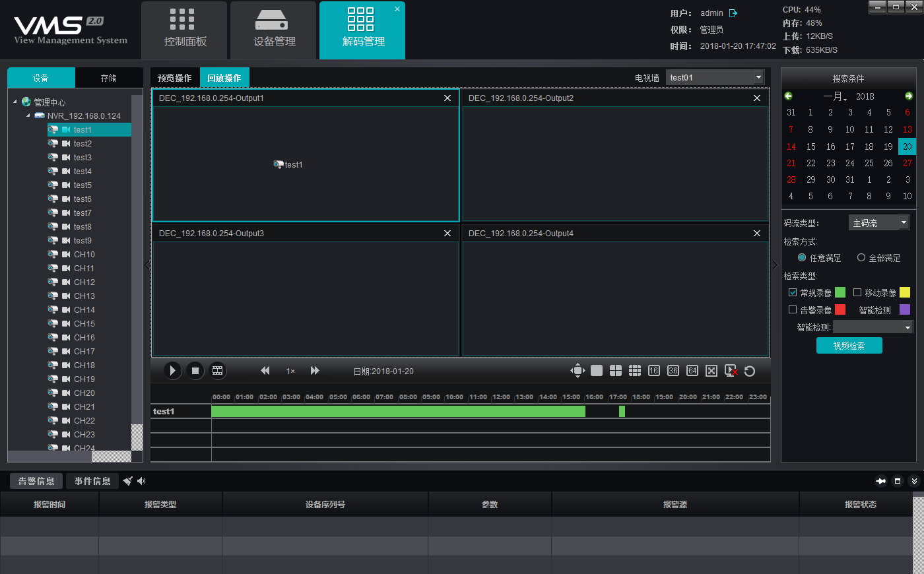
Task: Click the fast-forward double-arrow
Action: (x=315, y=371)
